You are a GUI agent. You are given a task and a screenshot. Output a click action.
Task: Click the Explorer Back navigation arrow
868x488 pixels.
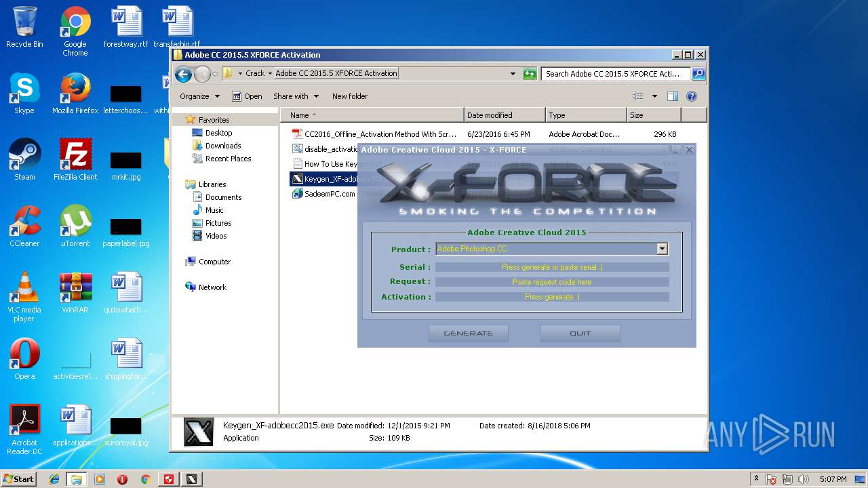(183, 74)
